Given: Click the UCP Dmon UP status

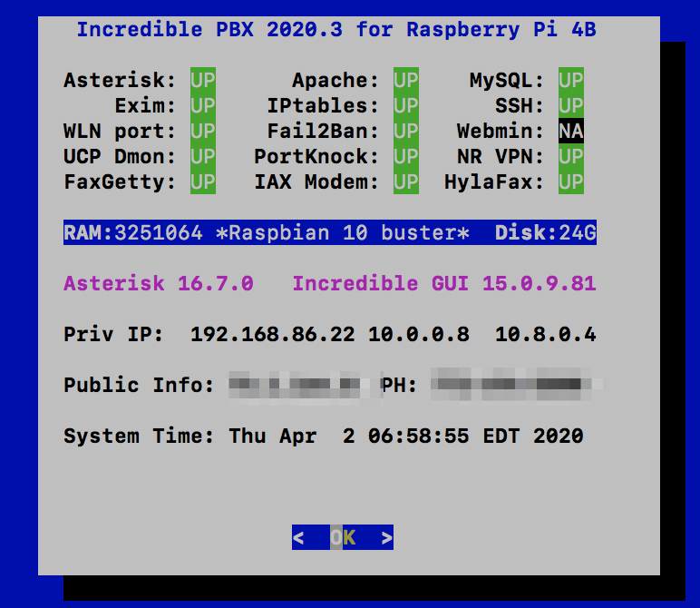Looking at the screenshot, I should 203,156.
